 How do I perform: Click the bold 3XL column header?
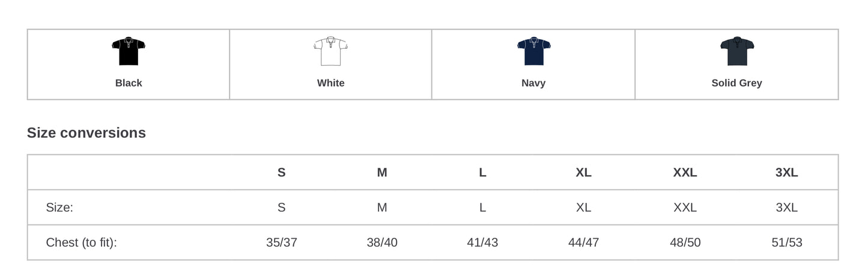(786, 173)
